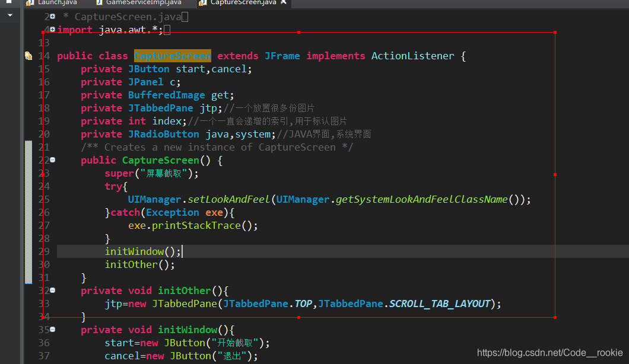Click the top-left handle of the red selection
The image size is (629, 364).
pyautogui.click(x=43, y=33)
